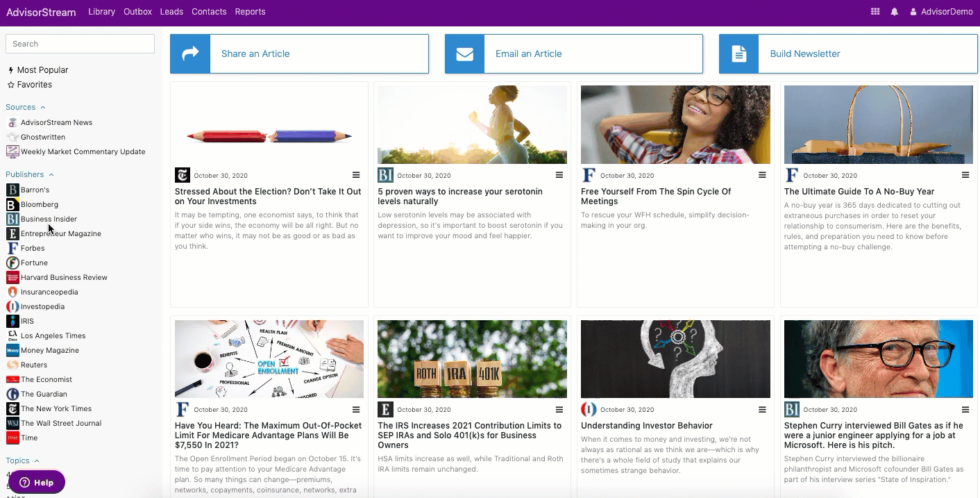Open the AdvisorDemo account menu
This screenshot has width=980, height=498.
tap(941, 12)
